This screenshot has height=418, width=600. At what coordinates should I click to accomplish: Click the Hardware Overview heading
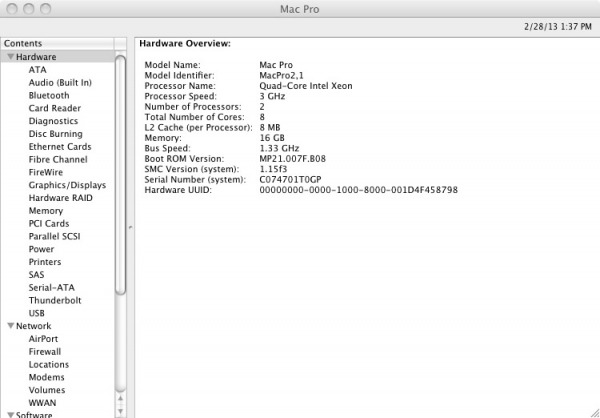tap(185, 44)
